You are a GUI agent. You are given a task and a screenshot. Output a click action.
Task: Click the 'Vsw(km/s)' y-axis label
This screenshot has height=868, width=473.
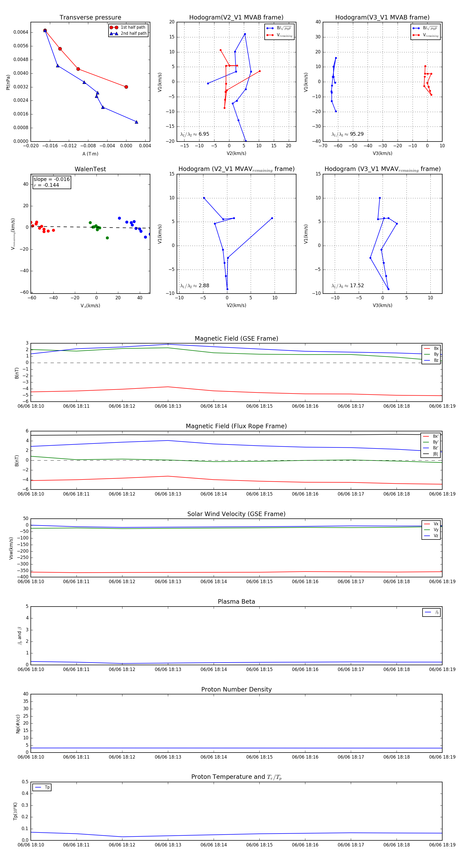click(11, 548)
